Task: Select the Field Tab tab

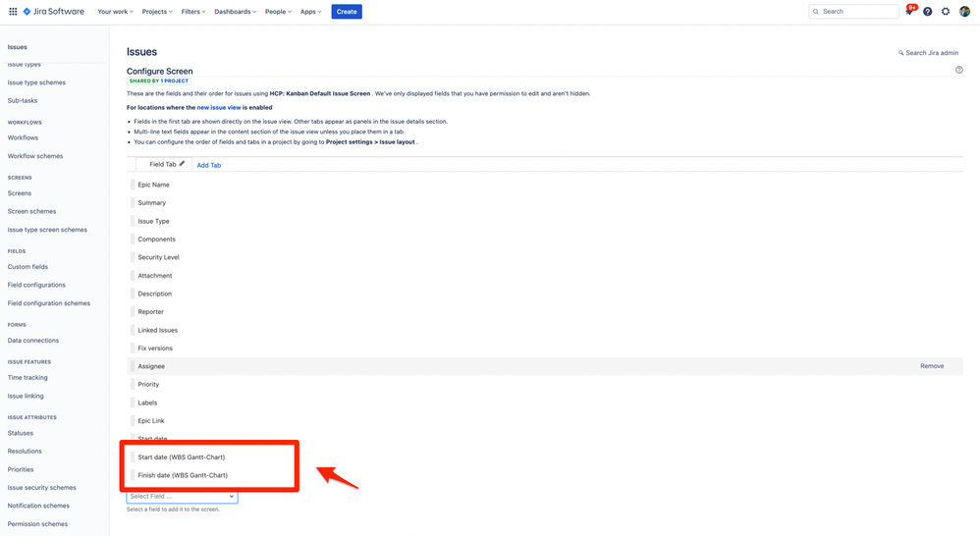Action: tap(162, 164)
